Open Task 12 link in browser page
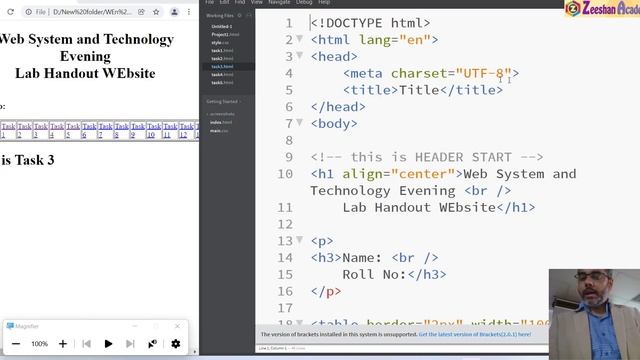 point(187,130)
